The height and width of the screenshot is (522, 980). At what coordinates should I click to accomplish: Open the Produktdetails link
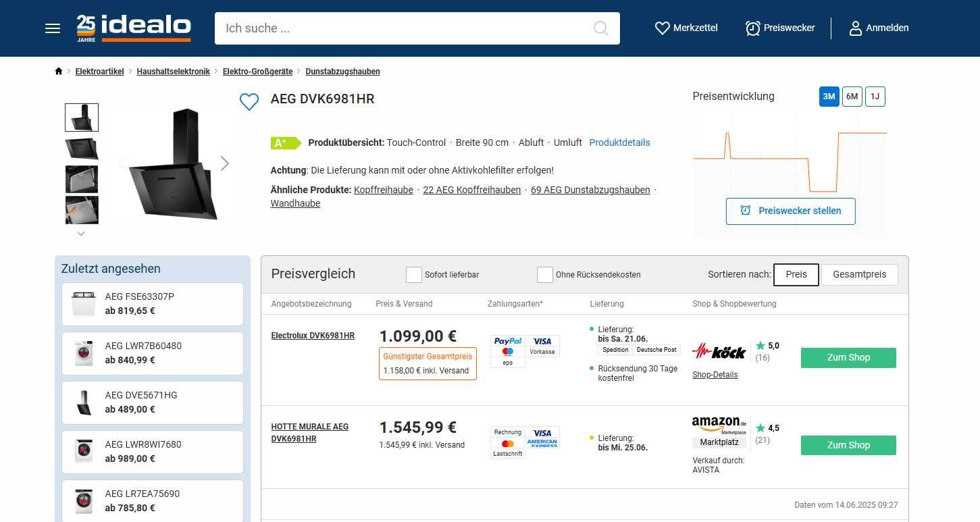point(620,143)
